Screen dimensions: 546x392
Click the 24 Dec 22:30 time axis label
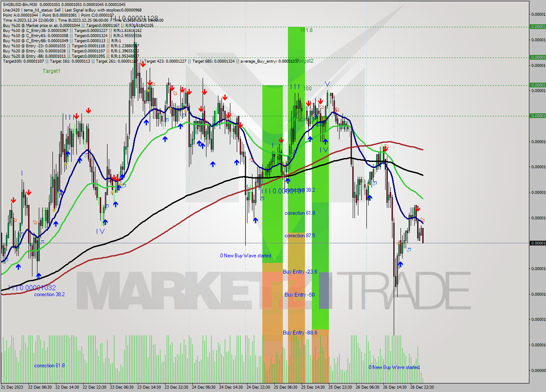pyautogui.click(x=258, y=387)
